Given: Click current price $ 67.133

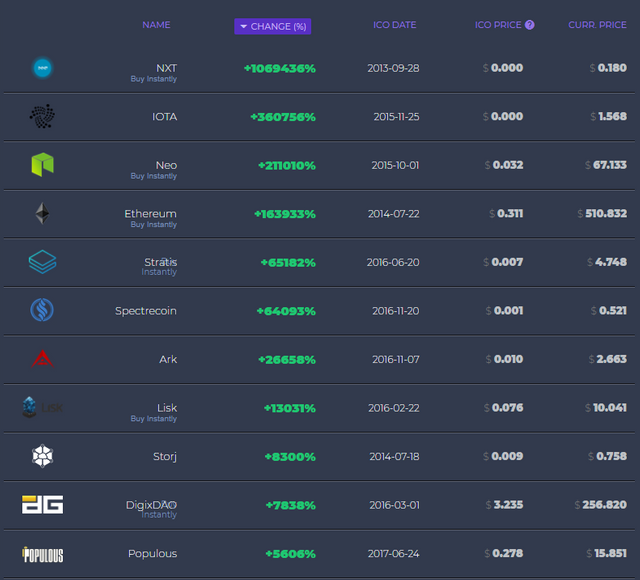Looking at the screenshot, I should [x=606, y=165].
